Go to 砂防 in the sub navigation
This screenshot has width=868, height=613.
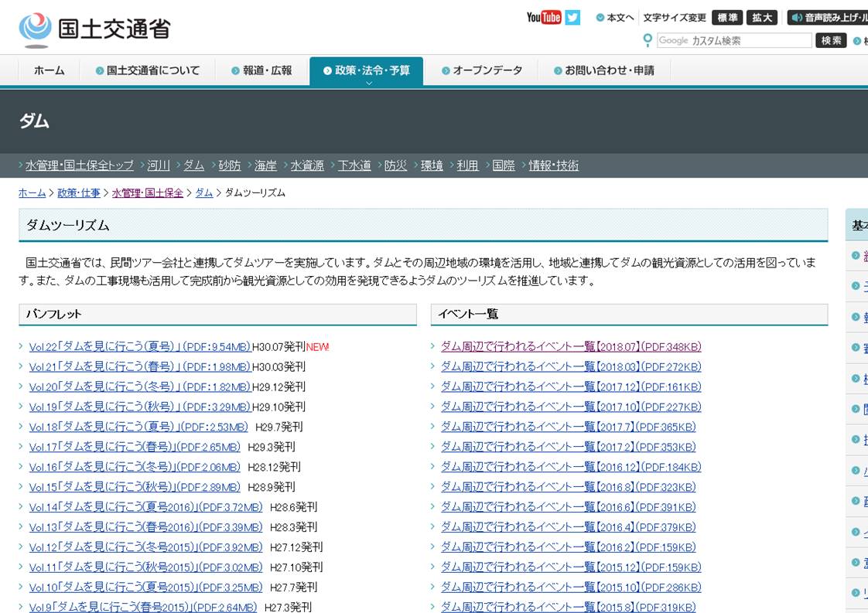point(229,165)
